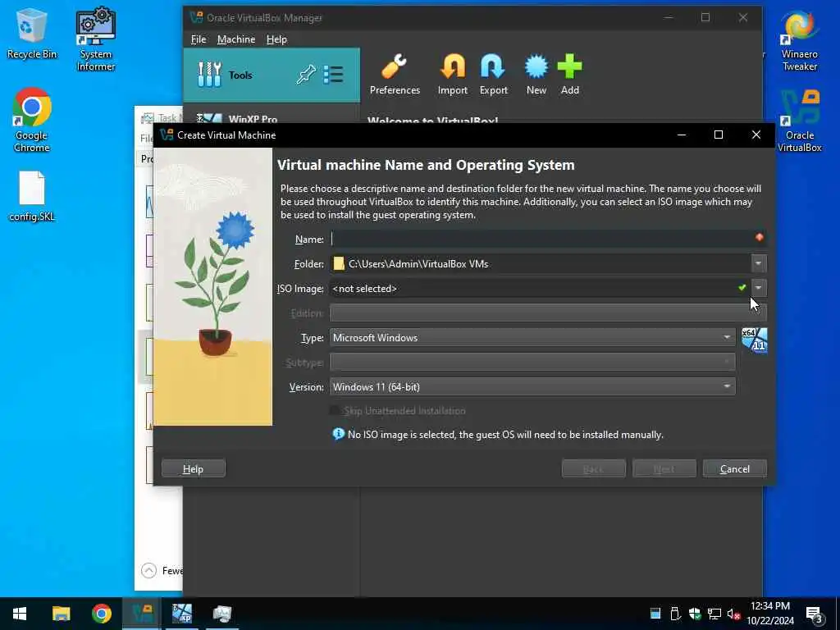840x630 pixels.
Task: Open the File menu in VirtualBox Manager
Action: pyautogui.click(x=199, y=39)
